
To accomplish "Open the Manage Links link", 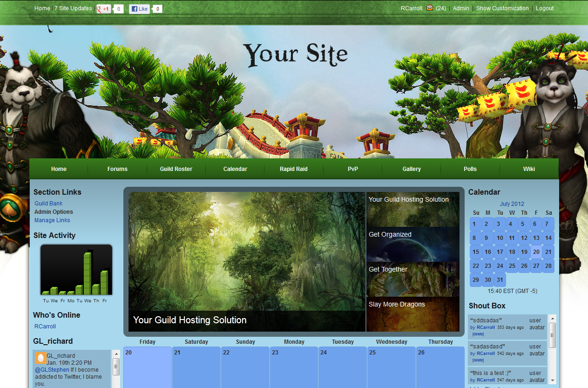I will (52, 220).
